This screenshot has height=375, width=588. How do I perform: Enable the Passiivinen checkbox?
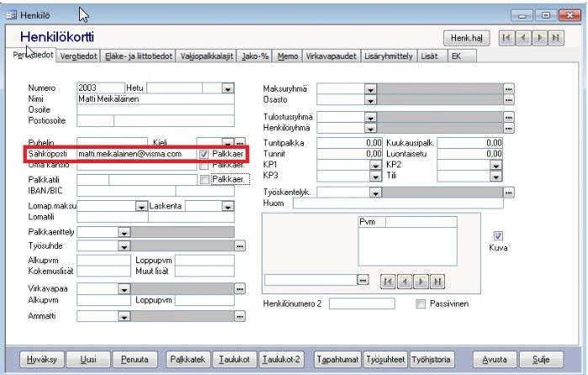[421, 304]
